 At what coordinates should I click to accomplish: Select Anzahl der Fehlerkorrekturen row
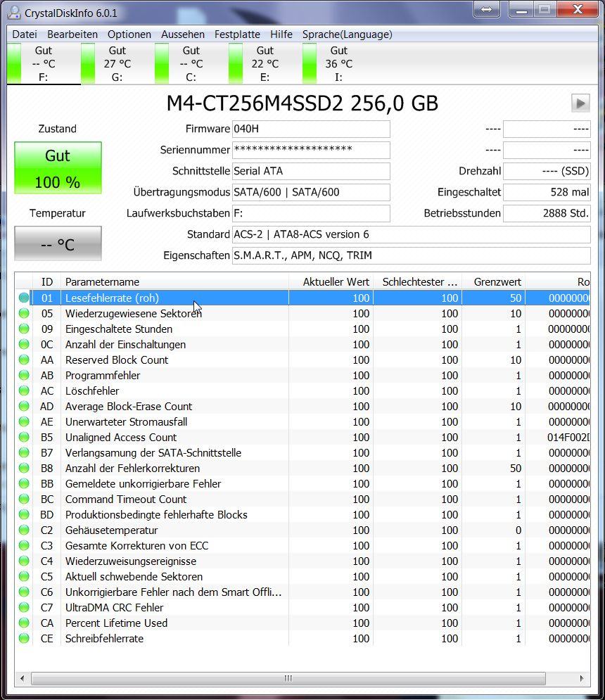click(302, 469)
